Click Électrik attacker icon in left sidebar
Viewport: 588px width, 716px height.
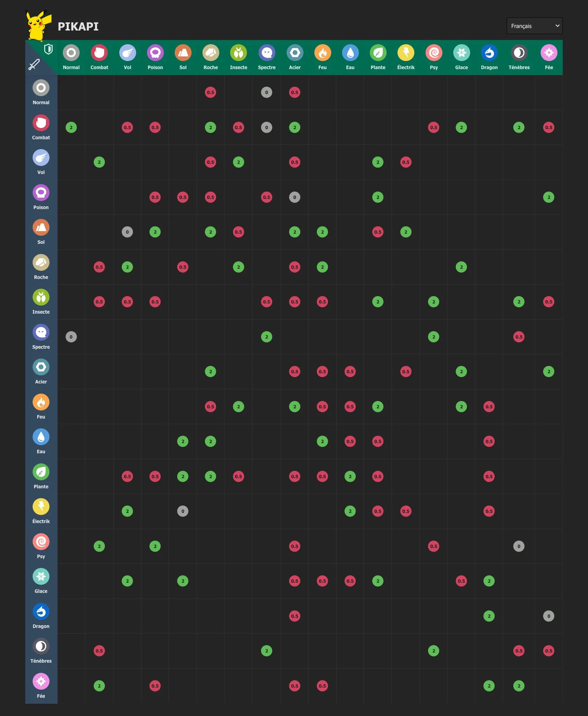pyautogui.click(x=41, y=507)
